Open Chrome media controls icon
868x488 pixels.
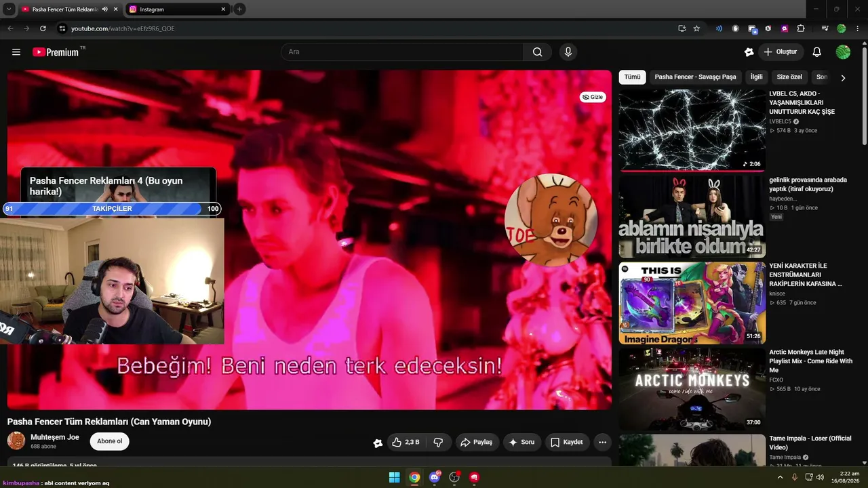point(825,28)
